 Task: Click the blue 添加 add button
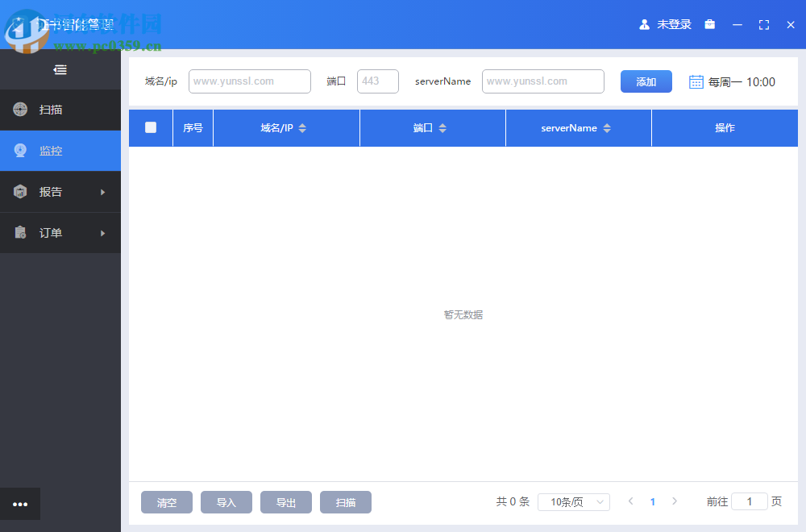click(x=646, y=81)
